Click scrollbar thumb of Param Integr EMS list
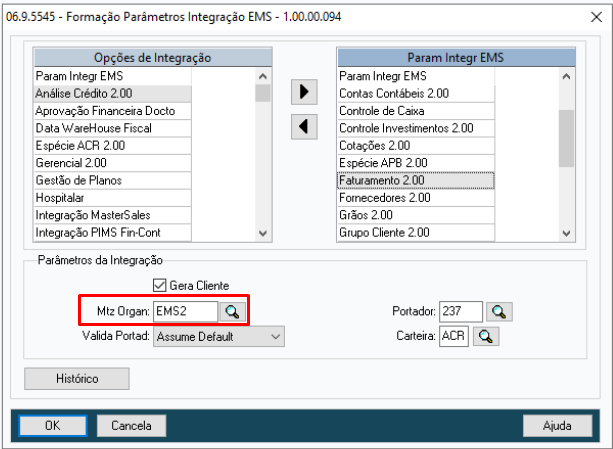 [x=566, y=138]
